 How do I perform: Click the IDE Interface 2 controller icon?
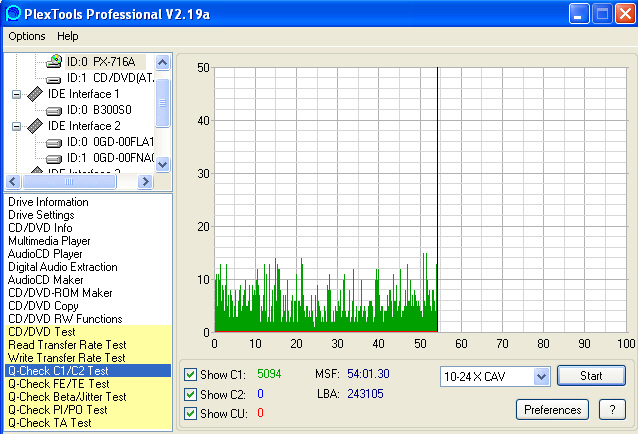pos(35,126)
